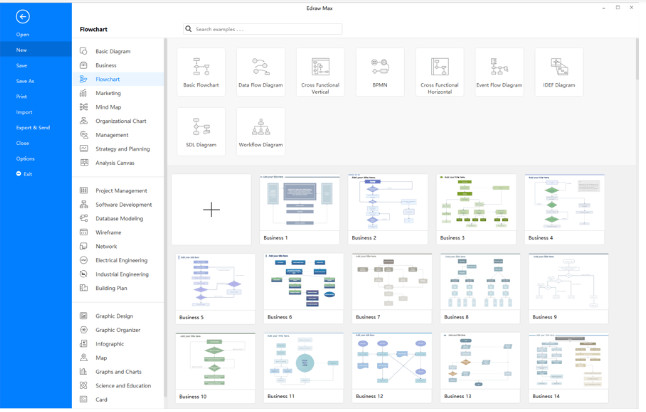This screenshot has width=646, height=412.
Task: Select New in the file menu
Action: pos(36,50)
